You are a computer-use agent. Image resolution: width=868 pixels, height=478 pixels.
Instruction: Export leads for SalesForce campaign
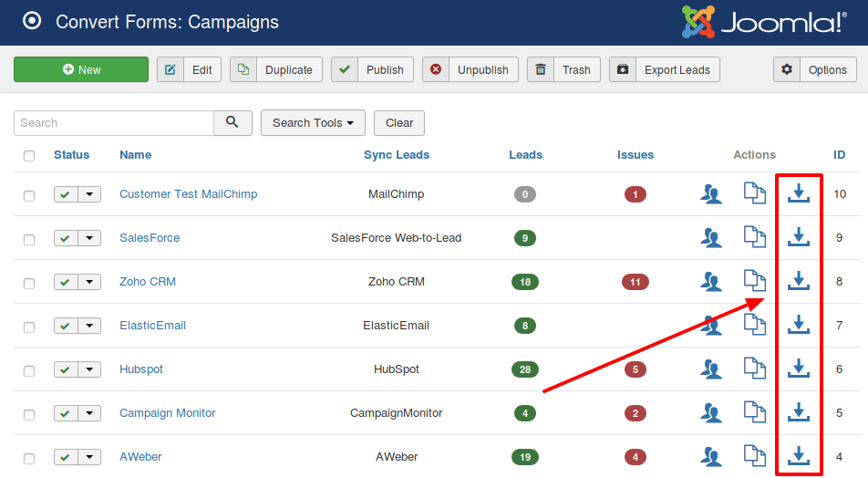(799, 237)
